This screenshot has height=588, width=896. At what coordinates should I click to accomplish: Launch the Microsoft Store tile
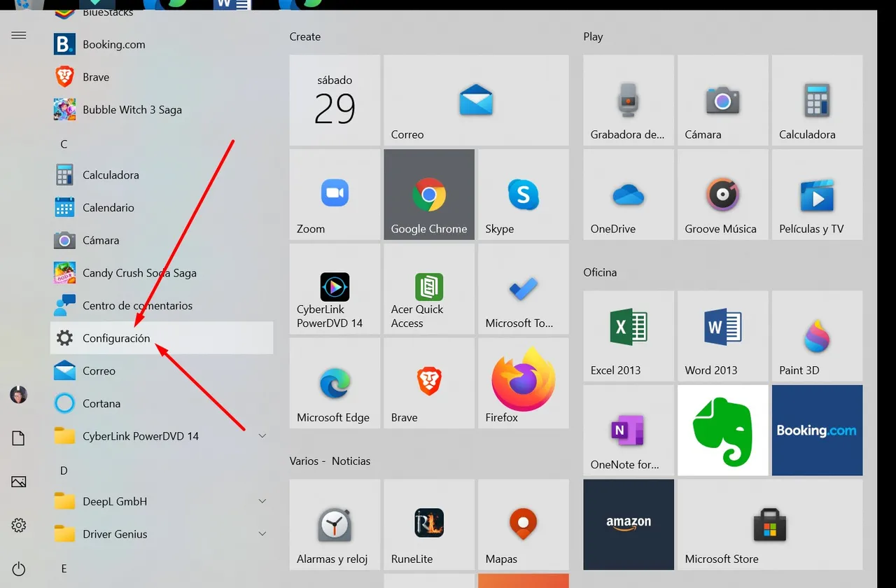770,525
